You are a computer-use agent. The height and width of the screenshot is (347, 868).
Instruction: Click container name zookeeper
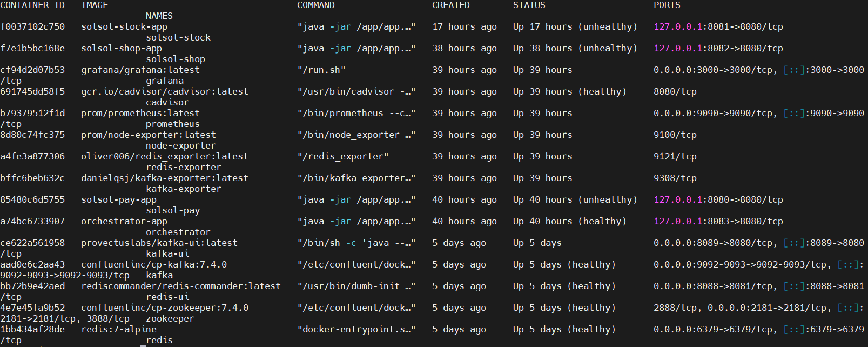[170, 319]
